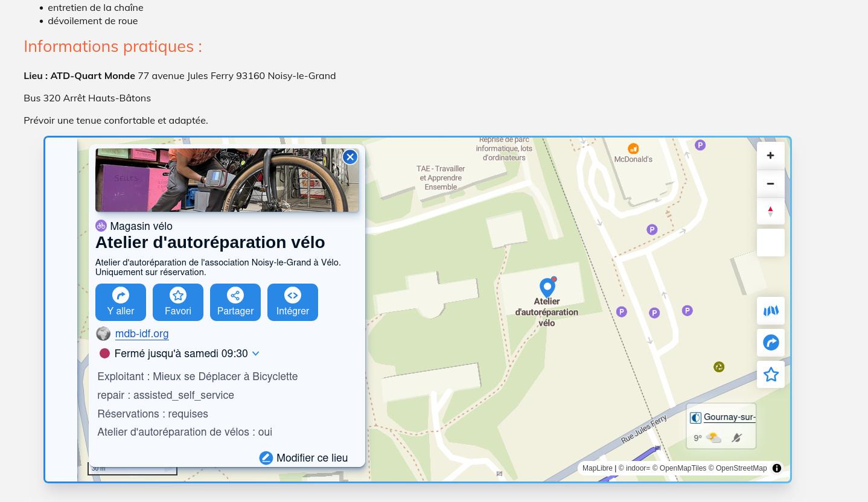Close the Atelier place card

pyautogui.click(x=349, y=157)
